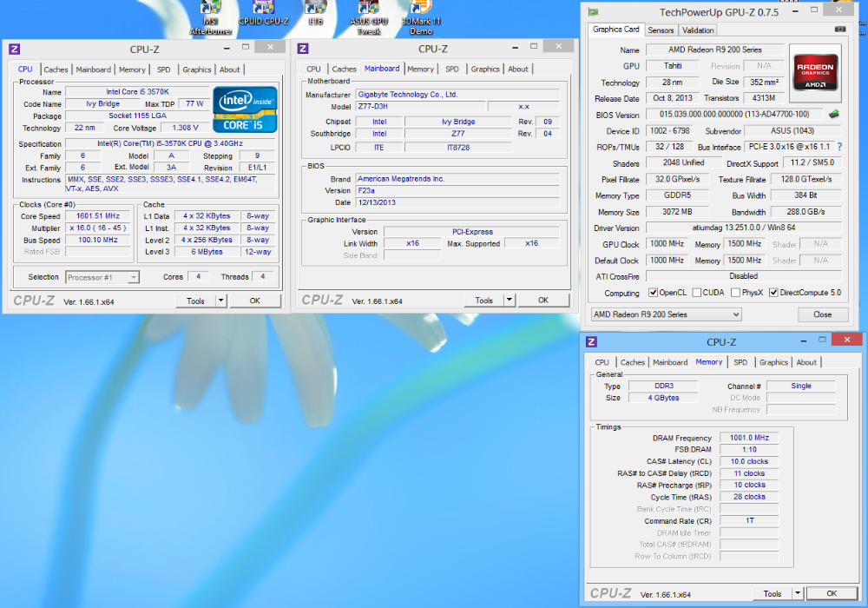Toggle the OpenCL checkbox in GPU-Z
The height and width of the screenshot is (608, 868).
654,293
